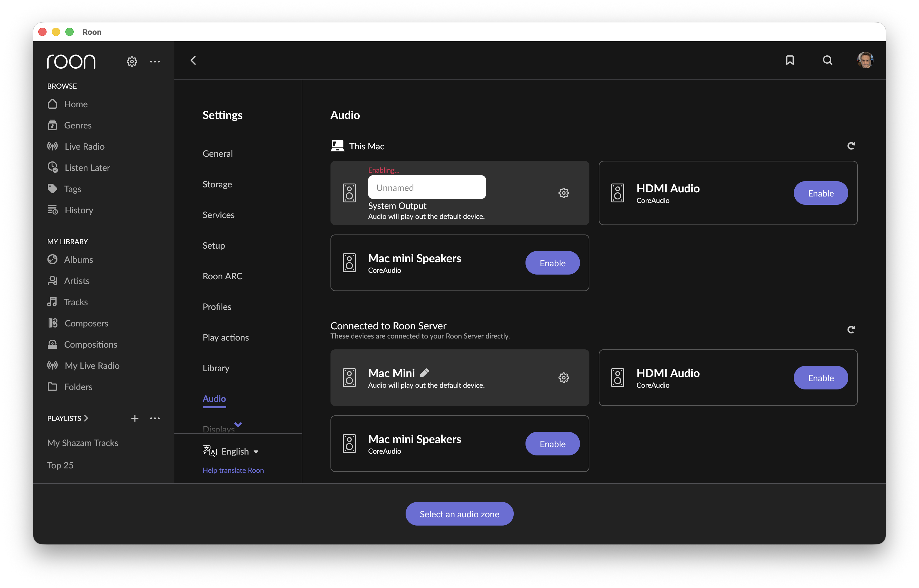Open the English language dropdown

(240, 451)
